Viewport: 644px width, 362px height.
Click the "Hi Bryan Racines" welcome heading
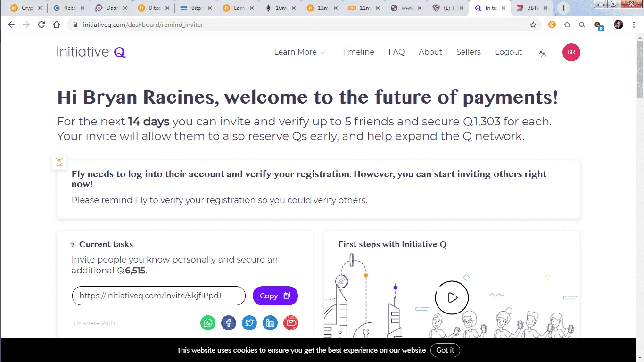(x=307, y=98)
